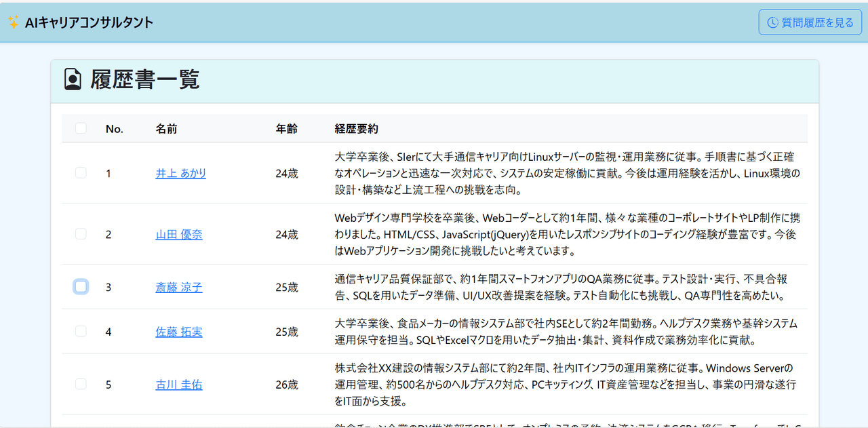Screen dimensions: 868x428
Task: Open 山田 優奈 resume link
Action: [x=178, y=235]
